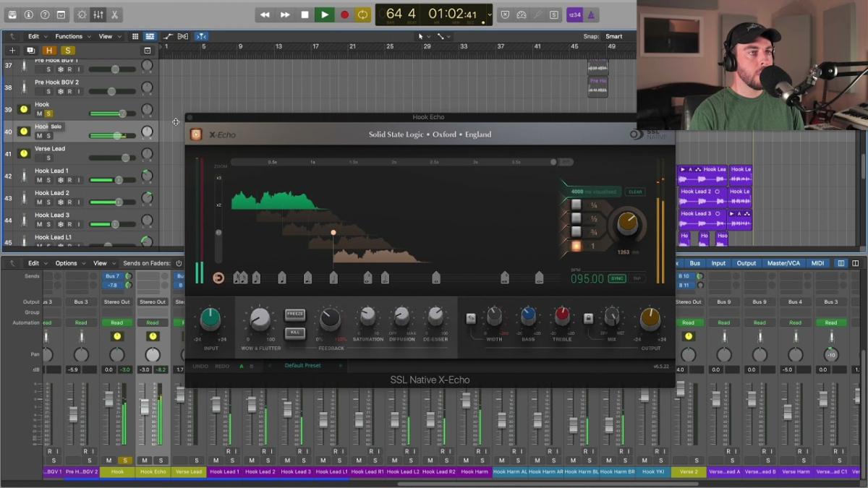The width and height of the screenshot is (868, 488).
Task: Click the scissors Editors icon
Action: click(x=115, y=14)
